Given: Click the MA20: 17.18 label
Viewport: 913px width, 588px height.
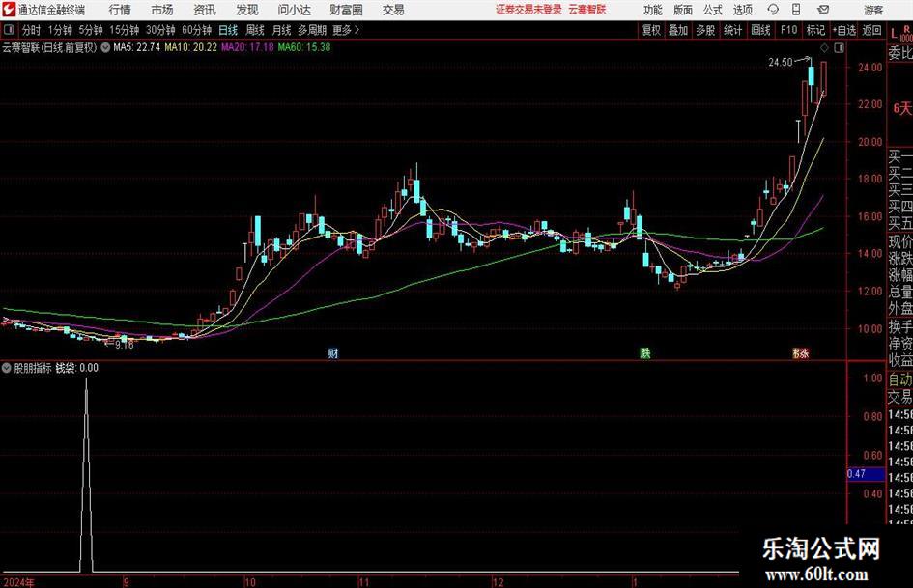Looking at the screenshot, I should point(247,47).
